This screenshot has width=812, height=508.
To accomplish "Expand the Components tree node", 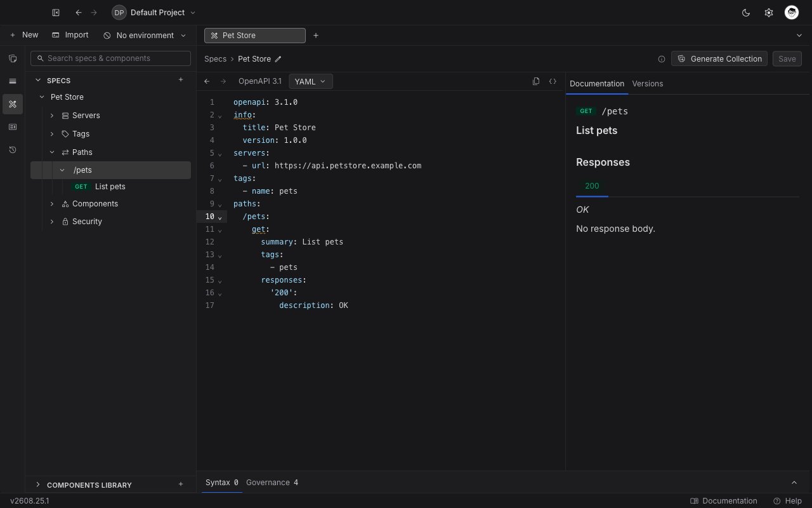I will pyautogui.click(x=52, y=204).
